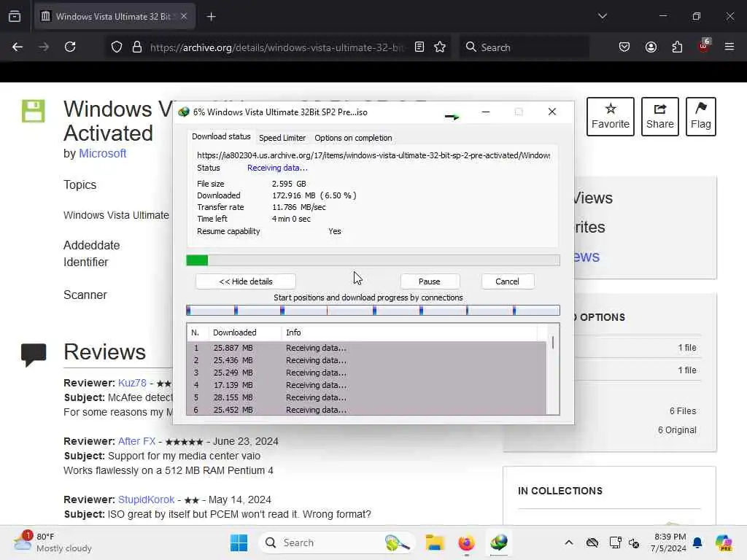The height and width of the screenshot is (560, 747).
Task: Click the 'Receiving data...' status text
Action: click(277, 168)
